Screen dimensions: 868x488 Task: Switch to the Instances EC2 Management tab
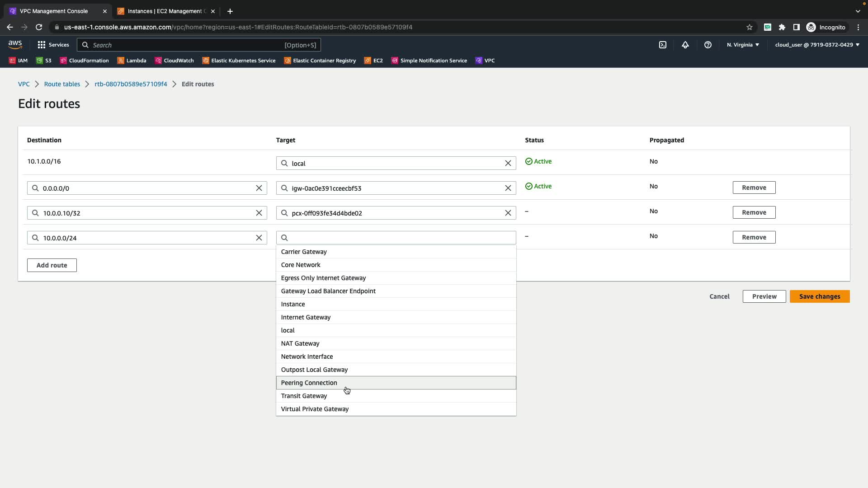point(165,11)
